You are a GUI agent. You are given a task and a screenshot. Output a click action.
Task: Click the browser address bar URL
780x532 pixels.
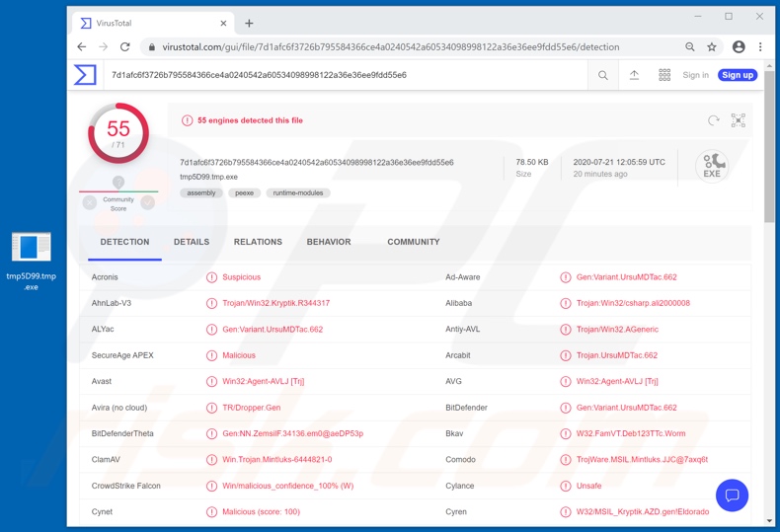click(x=391, y=47)
